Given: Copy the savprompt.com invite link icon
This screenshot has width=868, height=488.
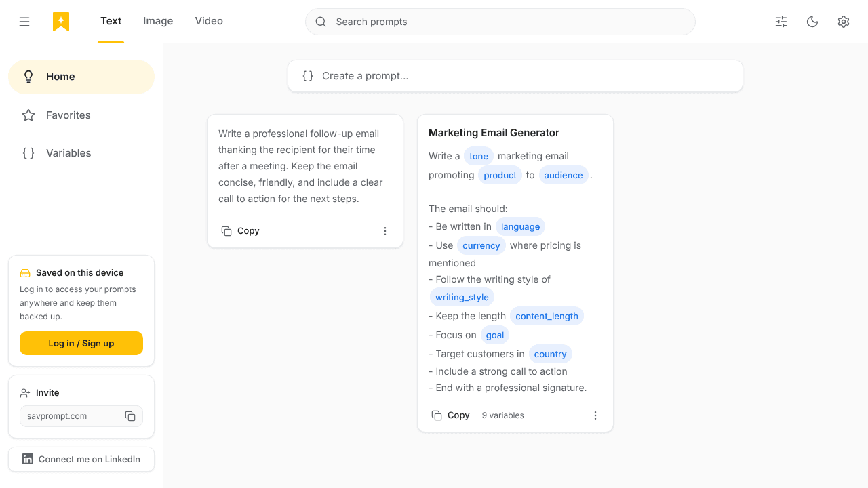Looking at the screenshot, I should click(130, 416).
